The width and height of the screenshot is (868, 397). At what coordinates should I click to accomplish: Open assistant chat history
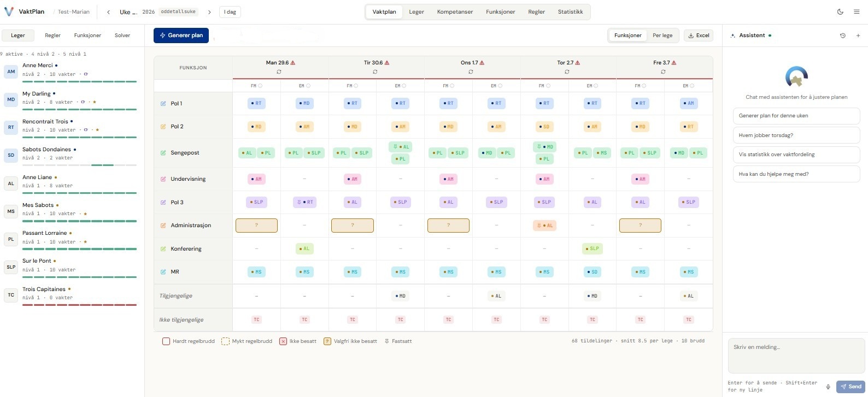842,35
